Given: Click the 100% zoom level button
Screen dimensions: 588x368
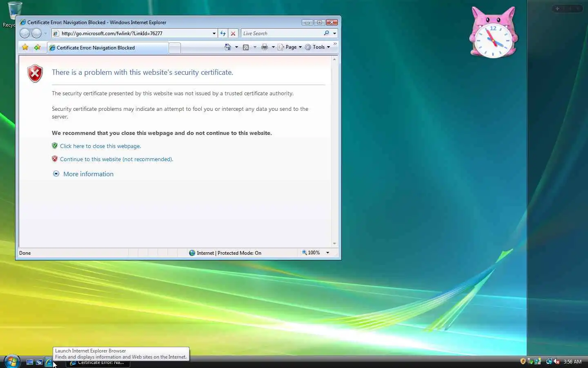Looking at the screenshot, I should (x=311, y=253).
